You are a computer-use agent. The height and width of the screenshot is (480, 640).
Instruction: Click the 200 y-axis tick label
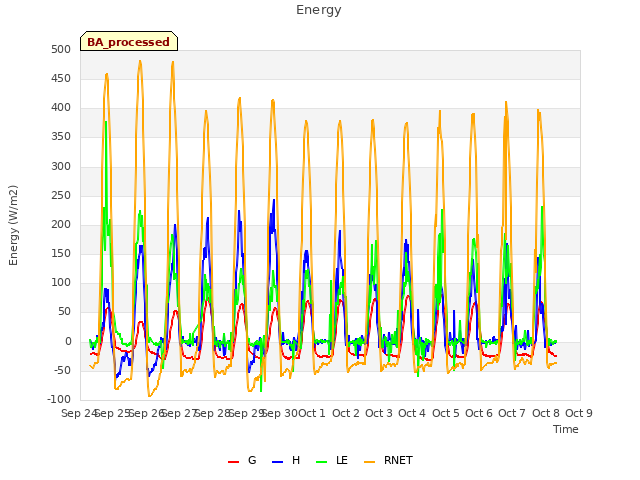(x=61, y=224)
